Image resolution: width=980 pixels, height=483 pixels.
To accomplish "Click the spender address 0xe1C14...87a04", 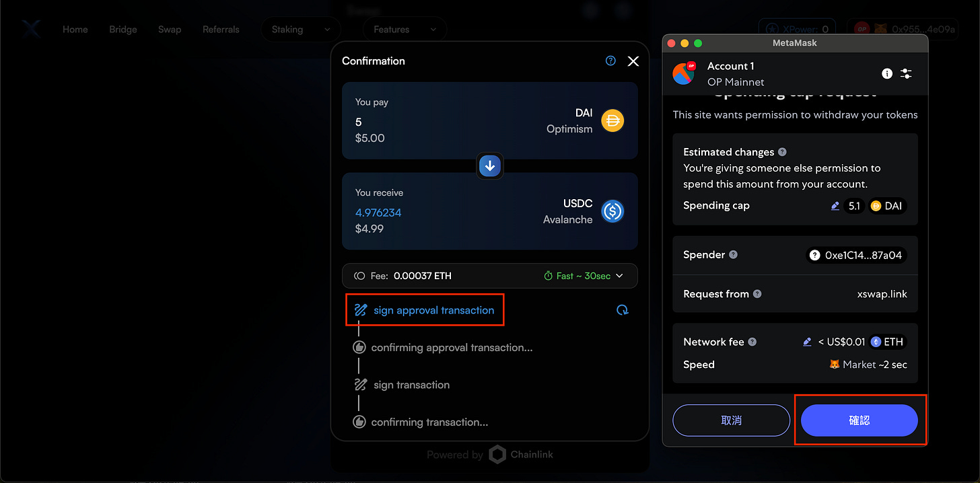I will tap(857, 255).
